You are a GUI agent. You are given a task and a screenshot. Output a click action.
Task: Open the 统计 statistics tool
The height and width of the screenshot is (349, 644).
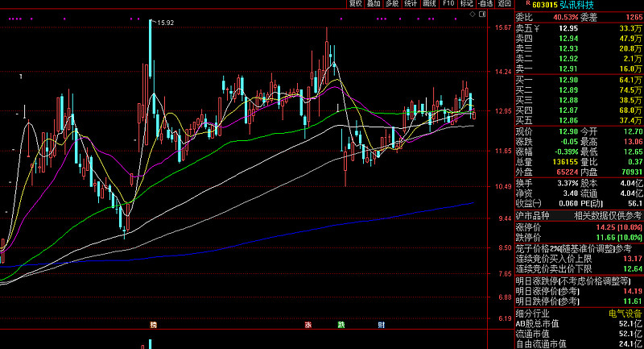411,4
